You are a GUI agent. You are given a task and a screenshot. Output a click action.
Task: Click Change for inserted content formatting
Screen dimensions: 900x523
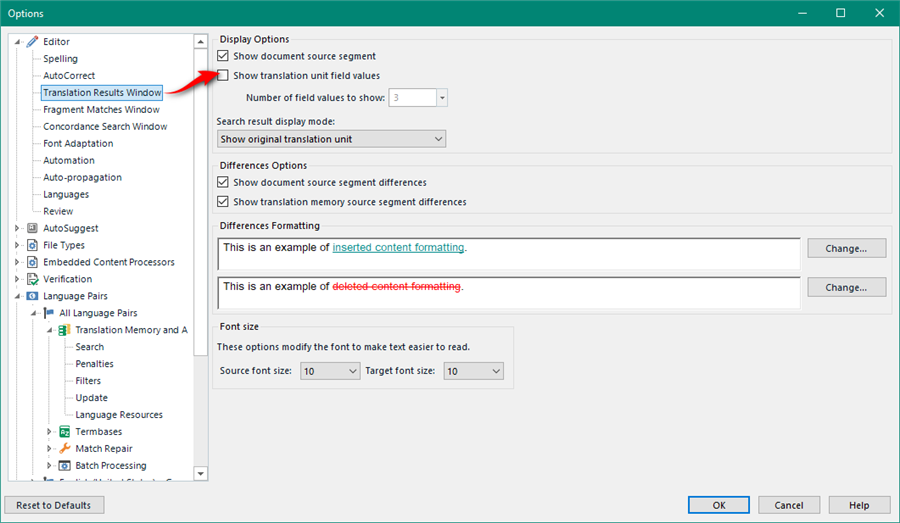847,249
